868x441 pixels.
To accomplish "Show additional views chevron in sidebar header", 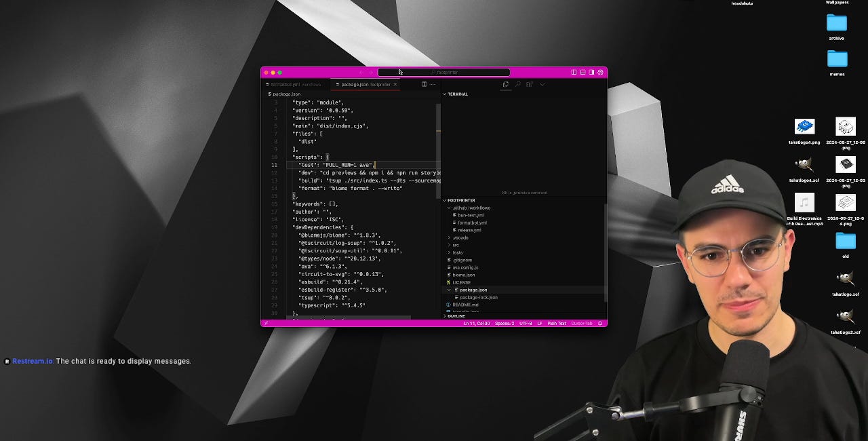I will (542, 84).
